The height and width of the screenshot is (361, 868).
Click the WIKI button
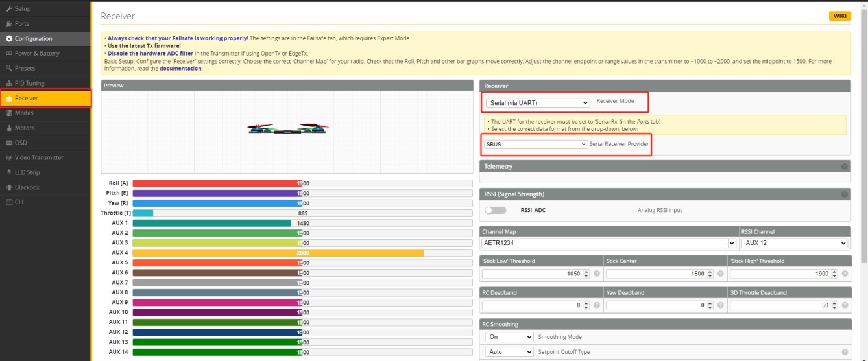pyautogui.click(x=839, y=16)
